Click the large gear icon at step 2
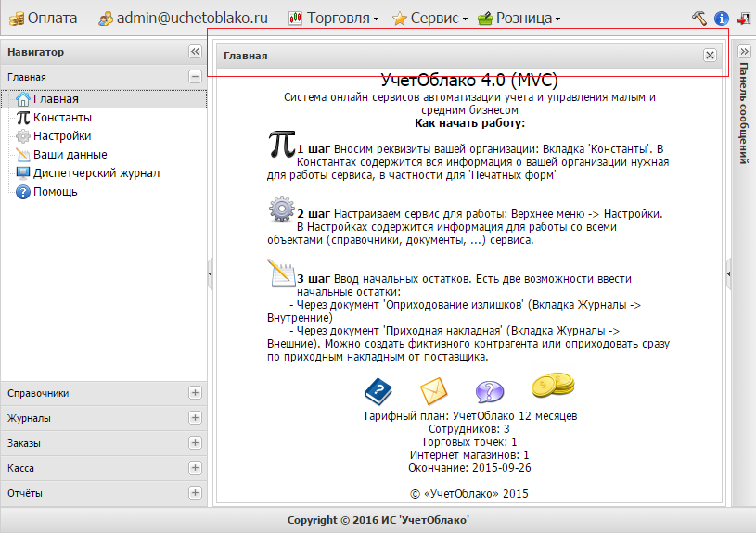 pos(282,209)
